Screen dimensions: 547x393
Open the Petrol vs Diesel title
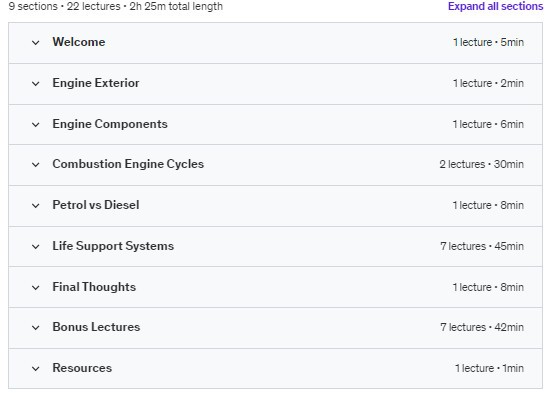[x=96, y=205]
